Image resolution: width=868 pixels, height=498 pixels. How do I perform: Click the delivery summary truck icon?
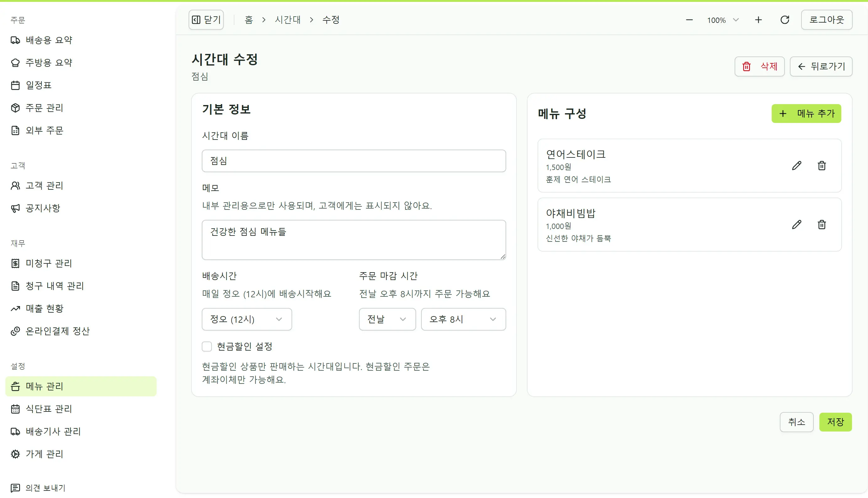coord(15,40)
